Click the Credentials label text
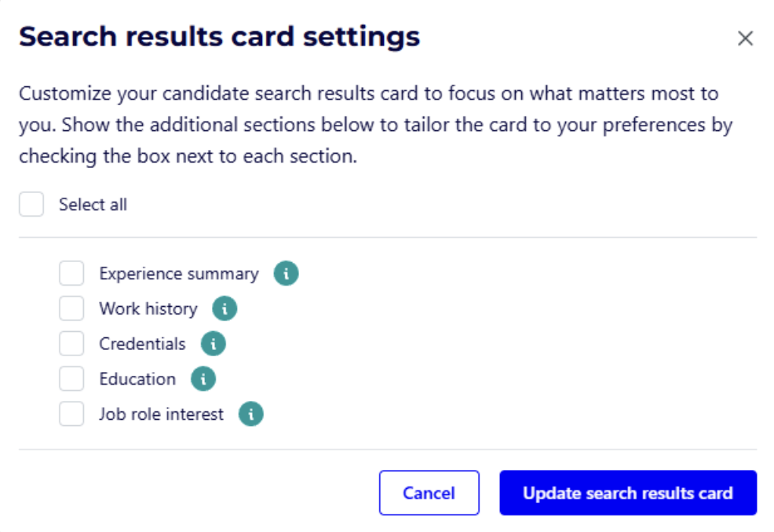This screenshot has width=774, height=532. pos(142,344)
